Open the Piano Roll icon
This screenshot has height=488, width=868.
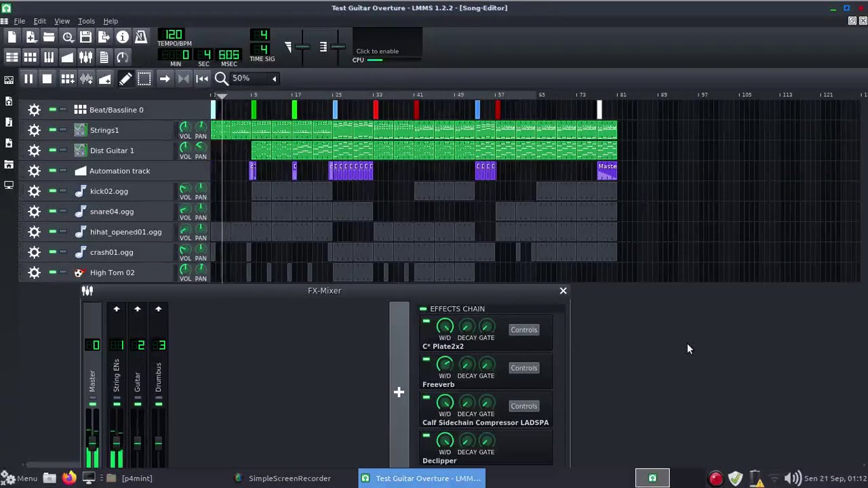[49, 58]
